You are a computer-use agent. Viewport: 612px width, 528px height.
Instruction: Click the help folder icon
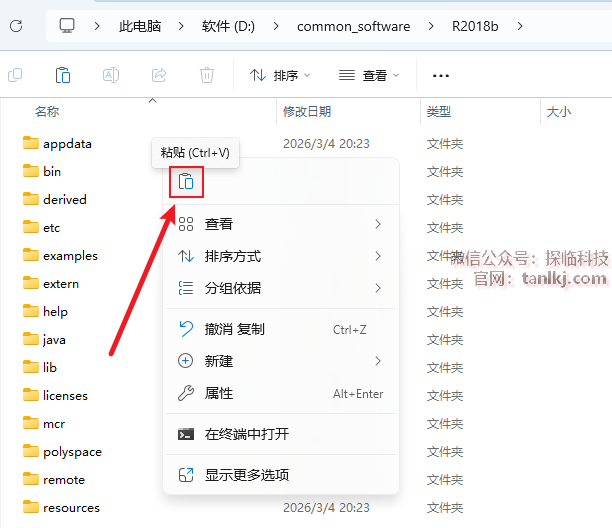31,311
